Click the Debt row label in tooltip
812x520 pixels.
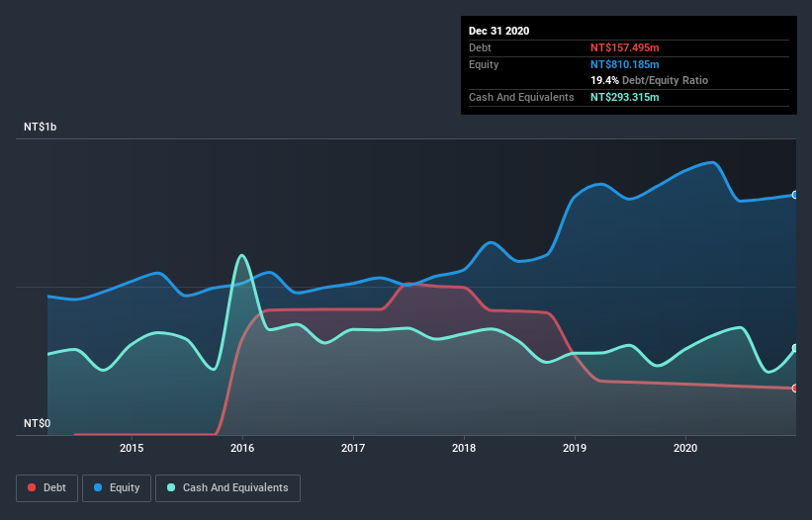click(480, 47)
